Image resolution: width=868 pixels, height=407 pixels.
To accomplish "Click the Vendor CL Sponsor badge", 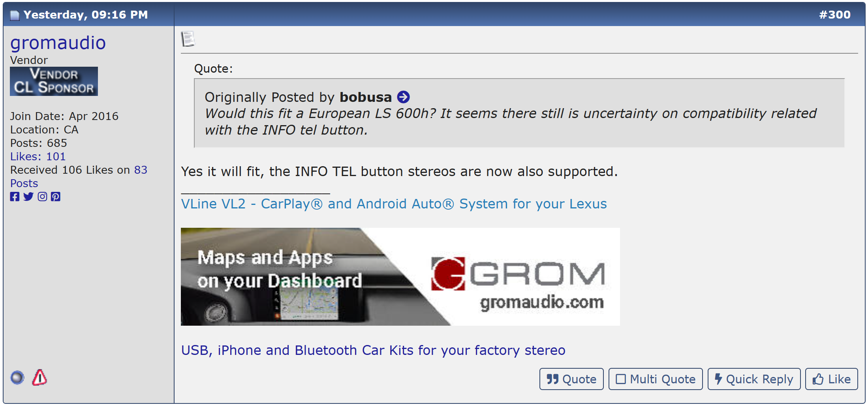I will [x=54, y=81].
